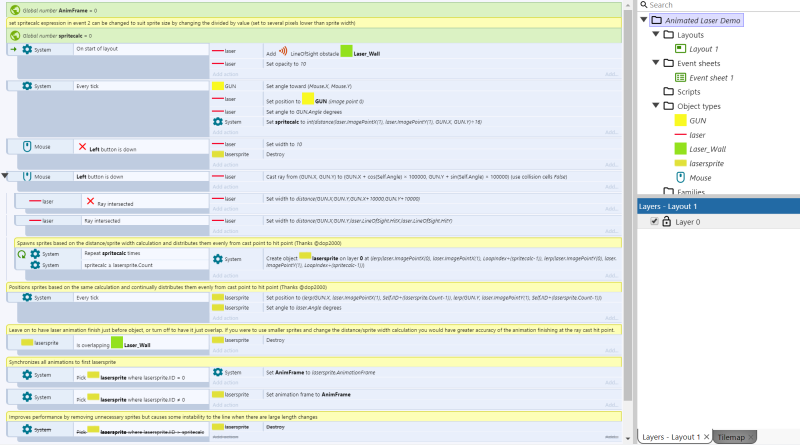Click the globe icon of spritecalc global variable
The width and height of the screenshot is (800, 446).
click(15, 35)
